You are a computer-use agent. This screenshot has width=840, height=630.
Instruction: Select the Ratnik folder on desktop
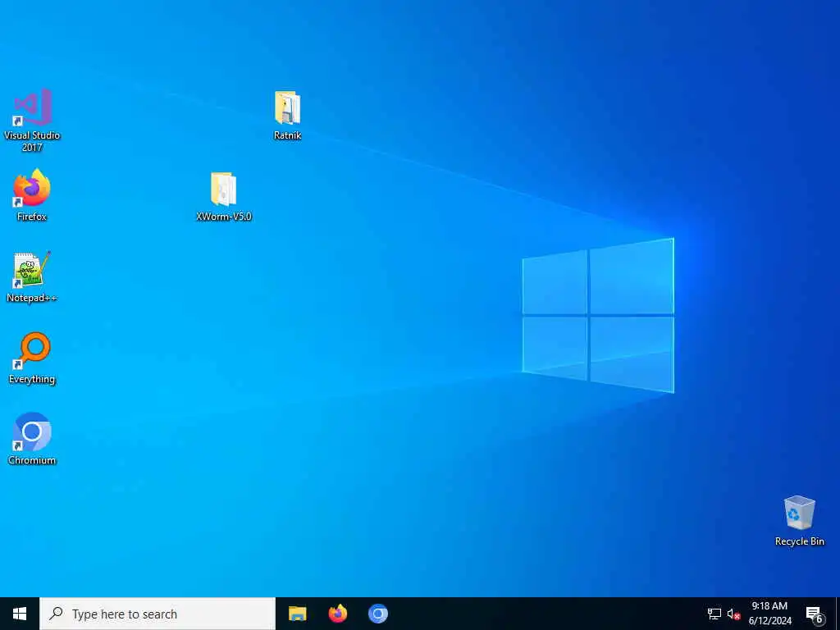point(288,116)
